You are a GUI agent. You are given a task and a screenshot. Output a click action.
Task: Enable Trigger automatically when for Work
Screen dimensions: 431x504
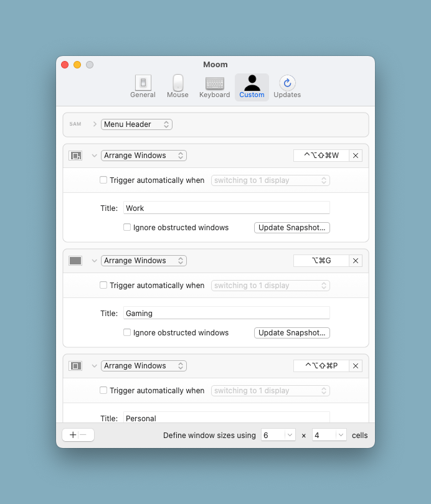[x=103, y=180]
